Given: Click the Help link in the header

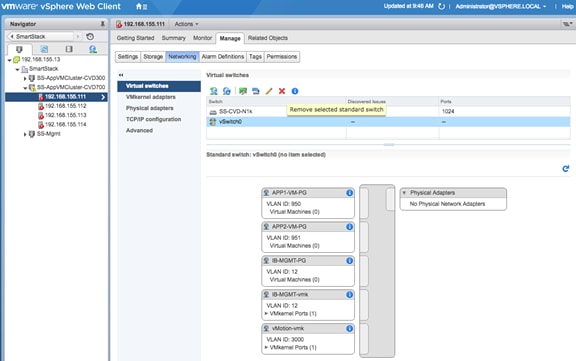Looking at the screenshot, I should [x=567, y=6].
